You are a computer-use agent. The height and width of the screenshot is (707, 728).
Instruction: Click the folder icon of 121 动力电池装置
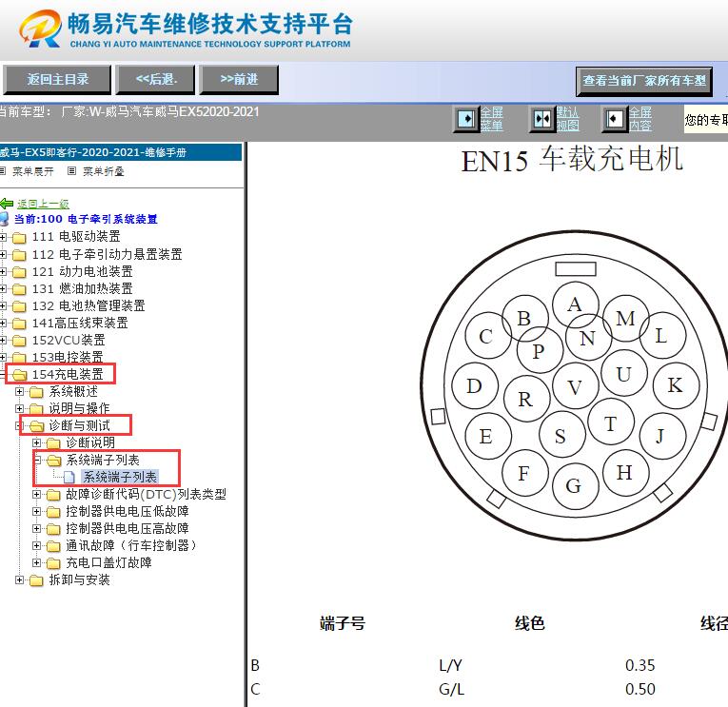(19, 272)
